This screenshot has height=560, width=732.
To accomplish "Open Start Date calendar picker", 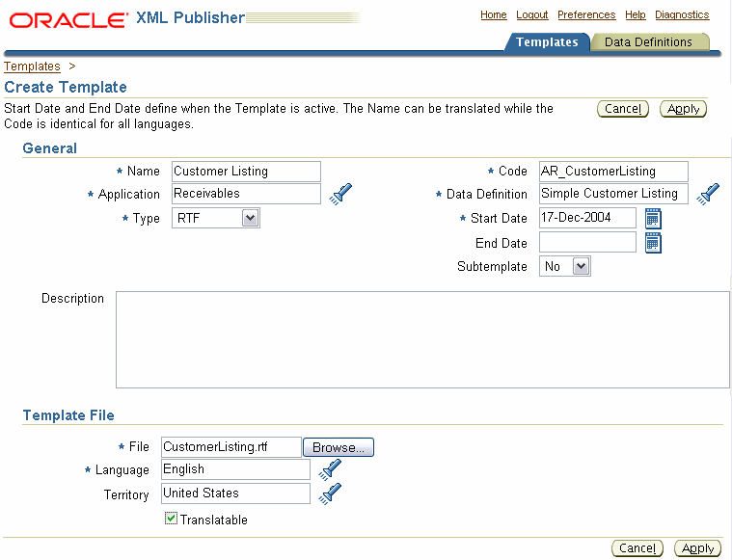I will [653, 219].
